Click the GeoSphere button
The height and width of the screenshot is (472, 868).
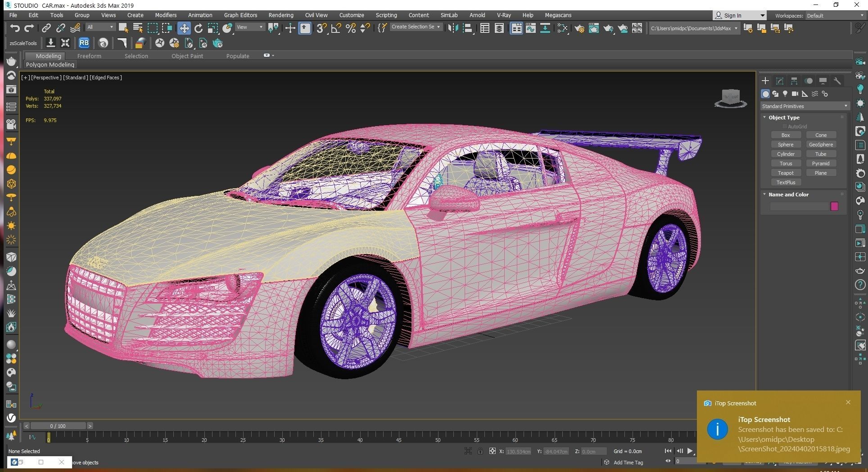[x=821, y=145]
